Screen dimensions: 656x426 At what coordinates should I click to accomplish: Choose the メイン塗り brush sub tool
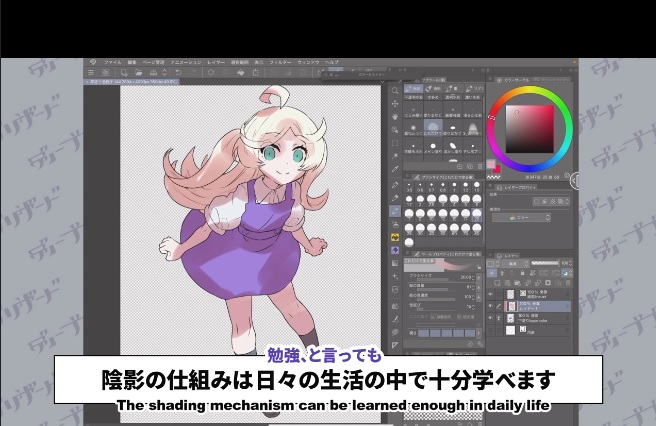click(433, 148)
